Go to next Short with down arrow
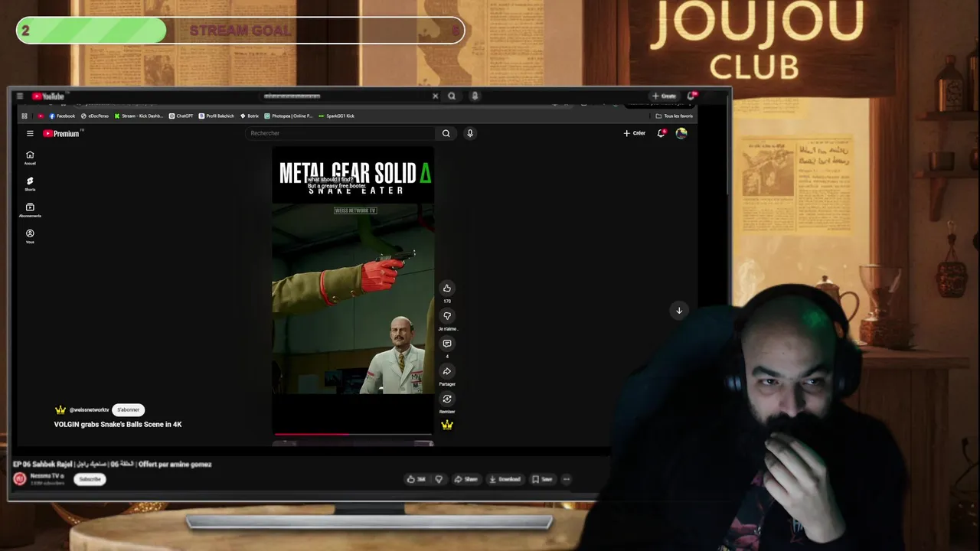 [x=678, y=310]
